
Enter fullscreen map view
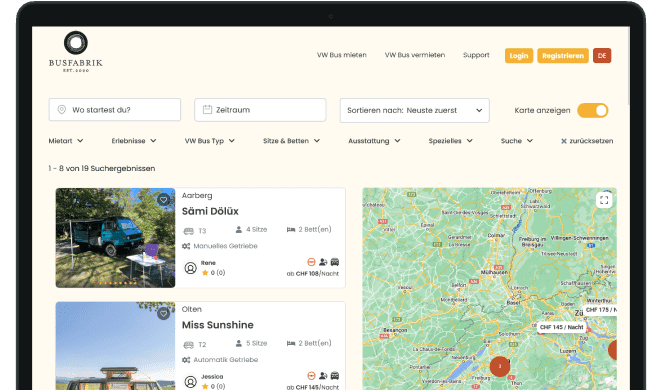(604, 200)
